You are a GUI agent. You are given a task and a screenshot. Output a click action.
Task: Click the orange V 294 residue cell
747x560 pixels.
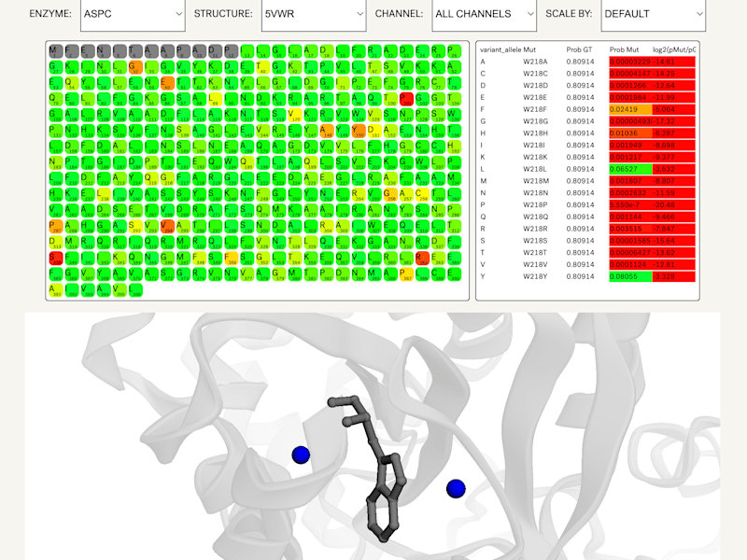pyautogui.click(x=168, y=226)
